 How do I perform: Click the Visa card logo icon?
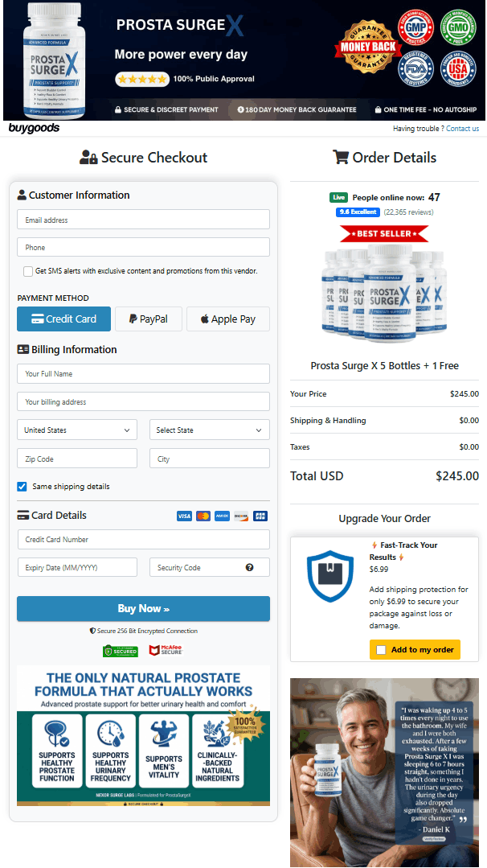pyautogui.click(x=184, y=516)
